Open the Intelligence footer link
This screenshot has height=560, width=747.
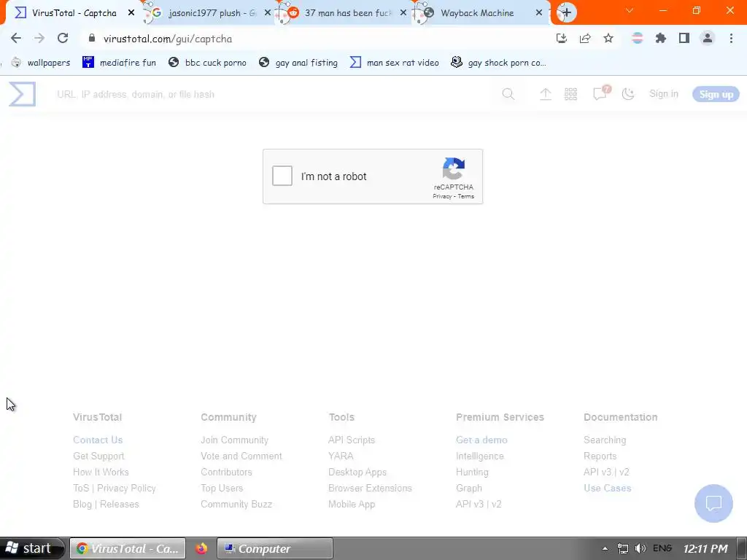[x=480, y=456]
